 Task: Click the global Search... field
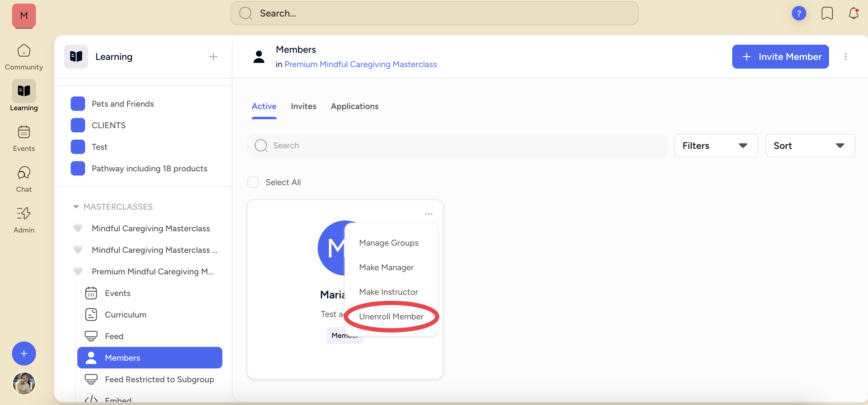pyautogui.click(x=434, y=13)
